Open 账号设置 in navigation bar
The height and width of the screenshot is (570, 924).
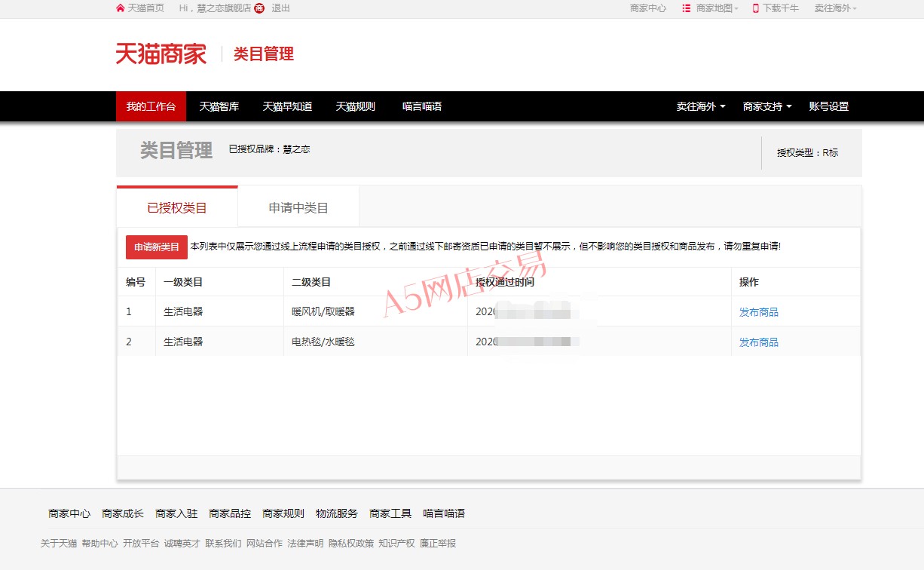pyautogui.click(x=829, y=106)
